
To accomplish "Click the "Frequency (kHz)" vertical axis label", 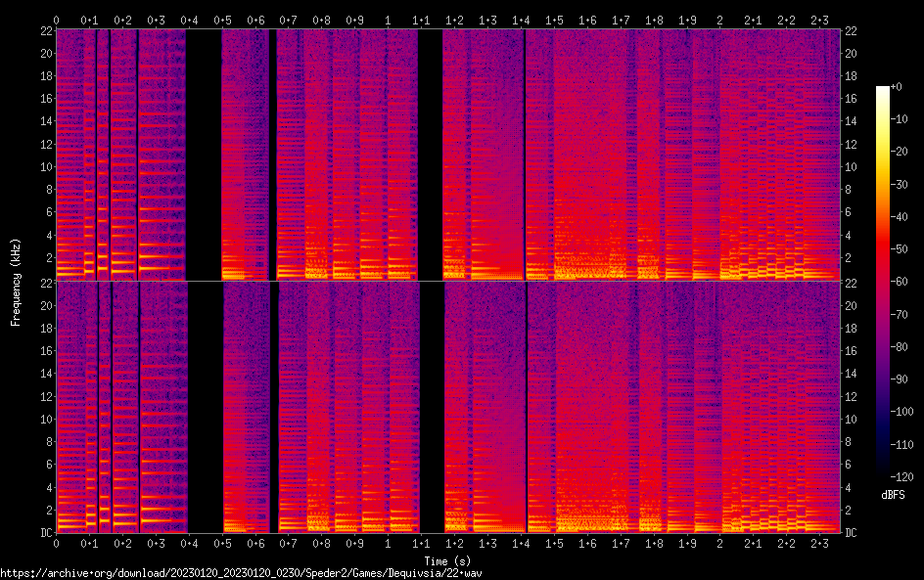I will point(16,282).
